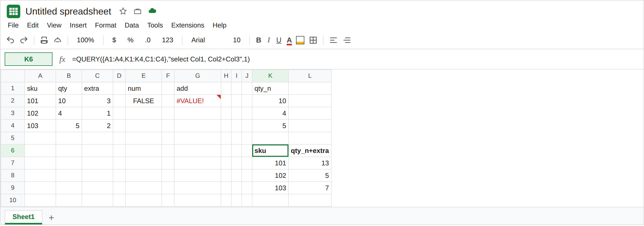Open the Arial font dropdown
The width and height of the screenshot is (644, 226).
coord(198,40)
